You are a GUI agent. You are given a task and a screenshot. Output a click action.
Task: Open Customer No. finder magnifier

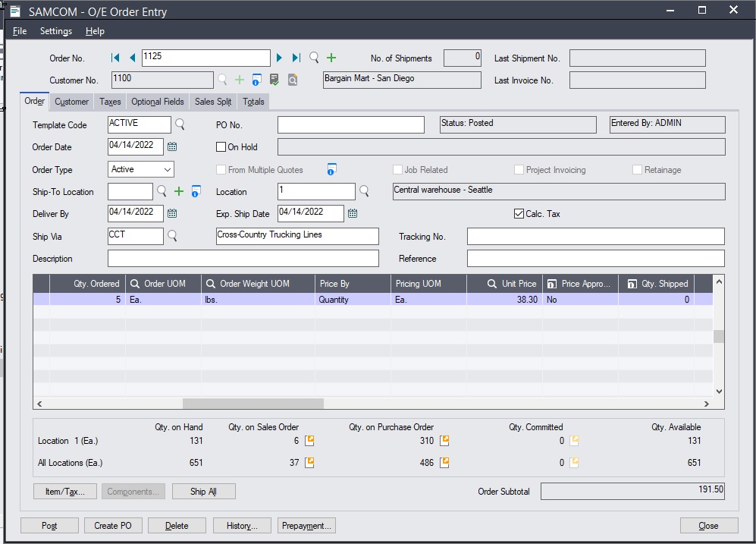(222, 80)
